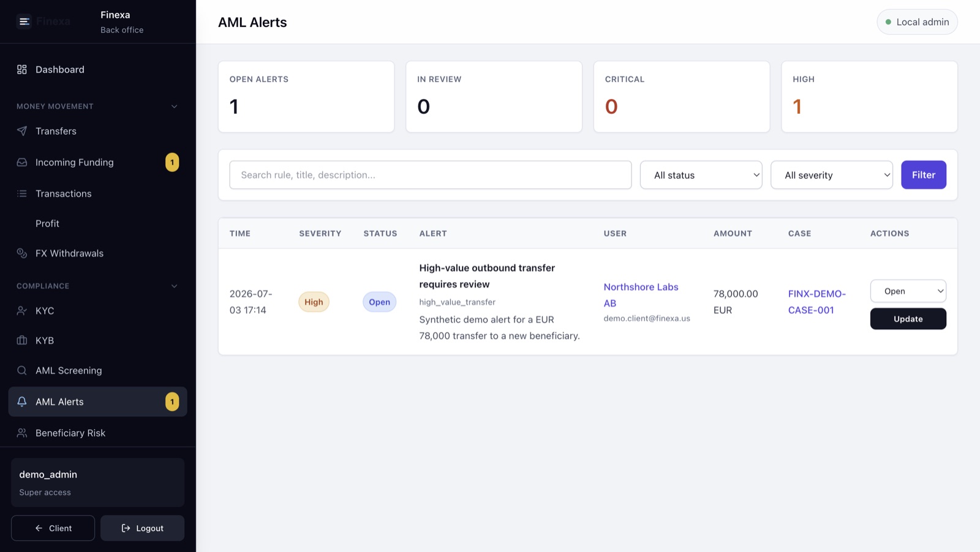Viewport: 980px width, 552px height.
Task: Click the Incoming Funding inbox icon
Action: tap(22, 162)
